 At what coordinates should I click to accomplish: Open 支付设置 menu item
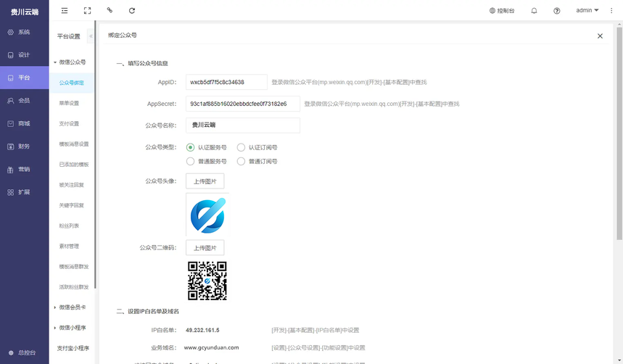(x=69, y=123)
